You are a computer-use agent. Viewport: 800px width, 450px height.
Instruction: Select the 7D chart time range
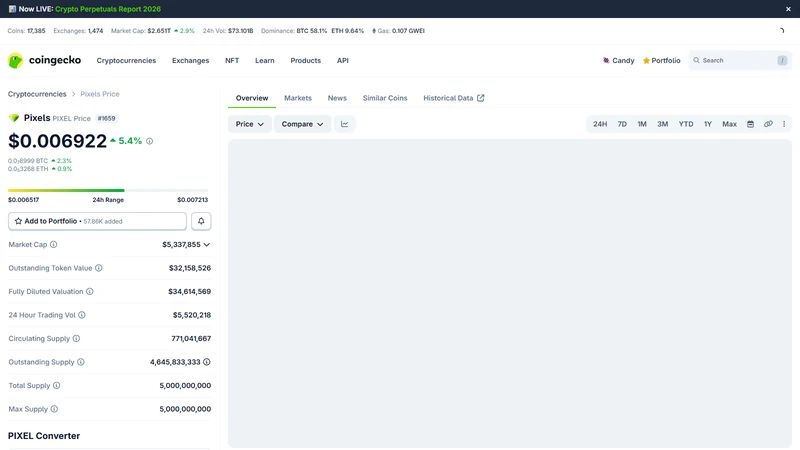tap(622, 124)
